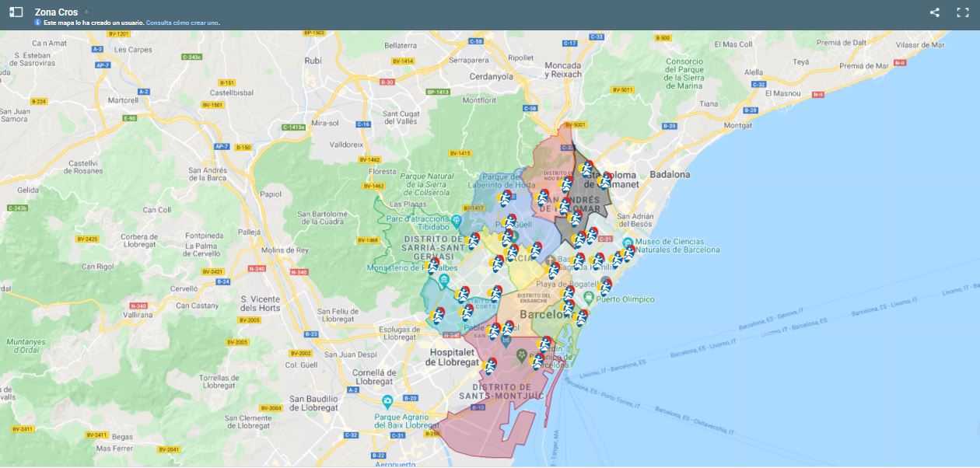Image resolution: width=980 pixels, height=468 pixels.
Task: Click the Badalona city label
Action: [x=670, y=175]
